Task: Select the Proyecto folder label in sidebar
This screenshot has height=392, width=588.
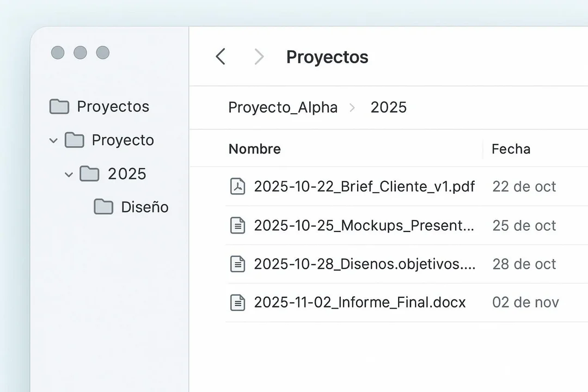Action: (x=122, y=140)
